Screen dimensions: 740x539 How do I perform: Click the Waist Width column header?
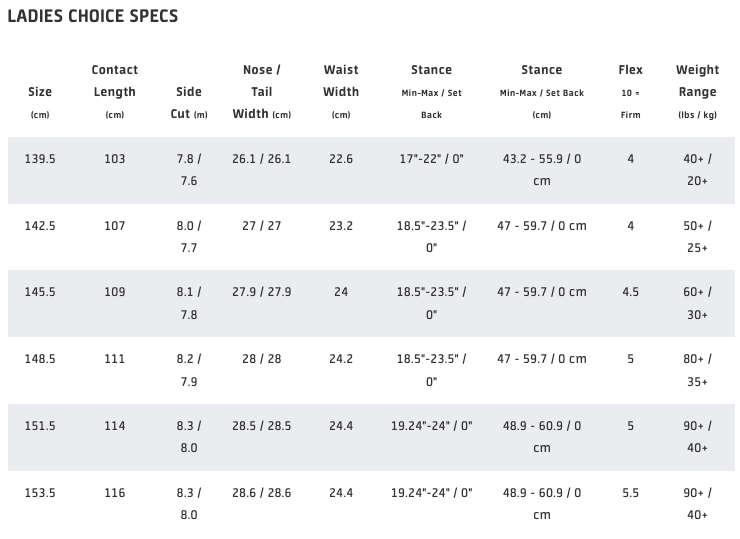point(341,92)
